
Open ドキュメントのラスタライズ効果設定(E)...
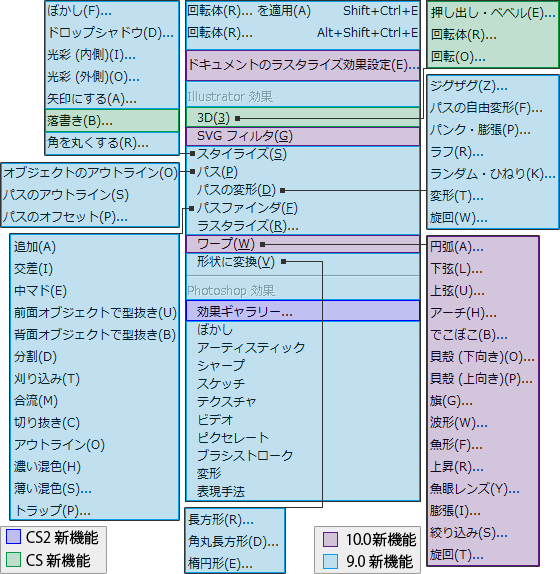coord(303,65)
